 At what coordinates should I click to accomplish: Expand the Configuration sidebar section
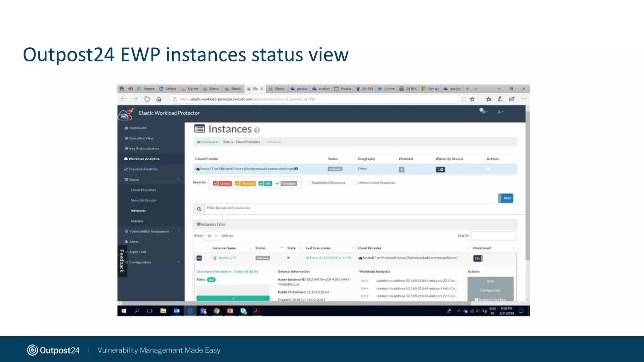click(152, 262)
